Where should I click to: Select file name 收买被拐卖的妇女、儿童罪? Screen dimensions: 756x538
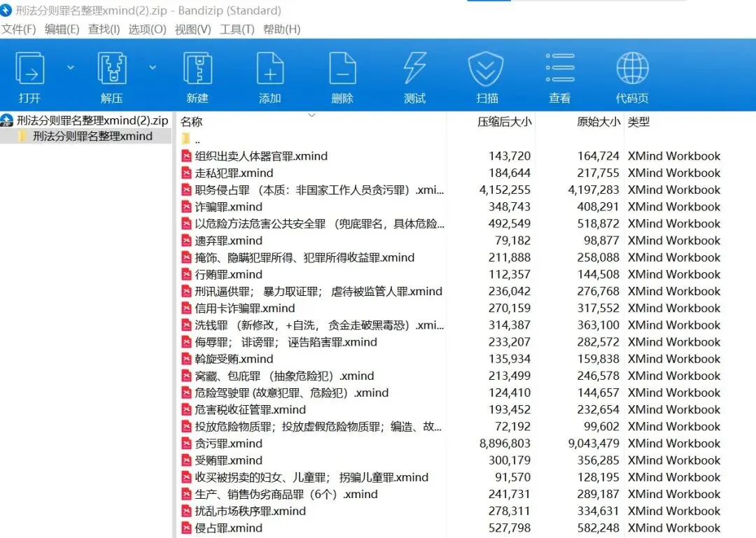point(311,477)
